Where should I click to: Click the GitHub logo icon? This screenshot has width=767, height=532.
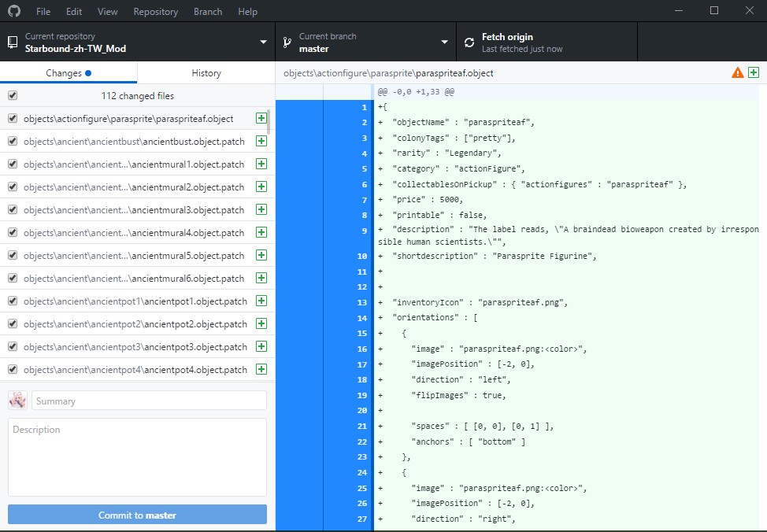point(14,11)
